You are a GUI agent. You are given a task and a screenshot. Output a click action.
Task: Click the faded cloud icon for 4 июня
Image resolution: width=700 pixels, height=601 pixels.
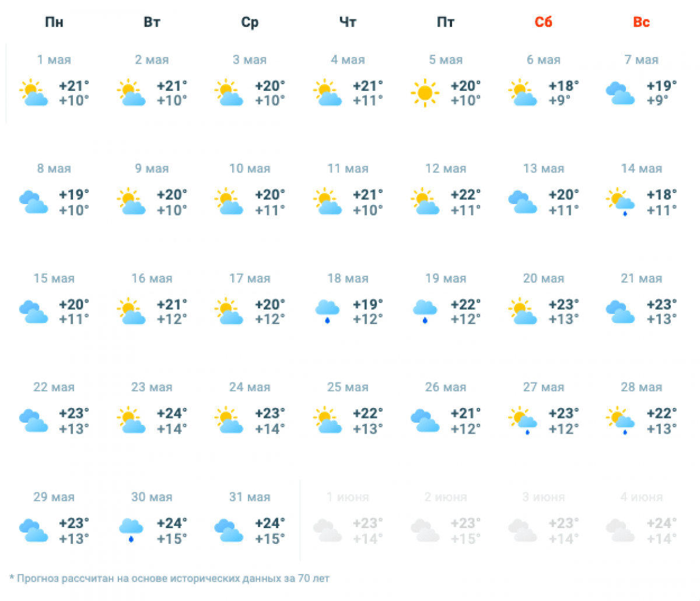point(620,530)
